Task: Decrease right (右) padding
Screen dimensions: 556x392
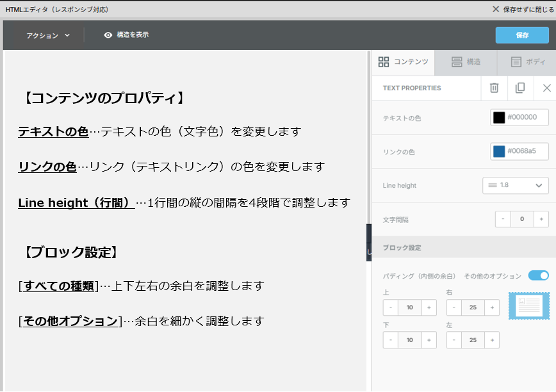Action: pos(454,307)
